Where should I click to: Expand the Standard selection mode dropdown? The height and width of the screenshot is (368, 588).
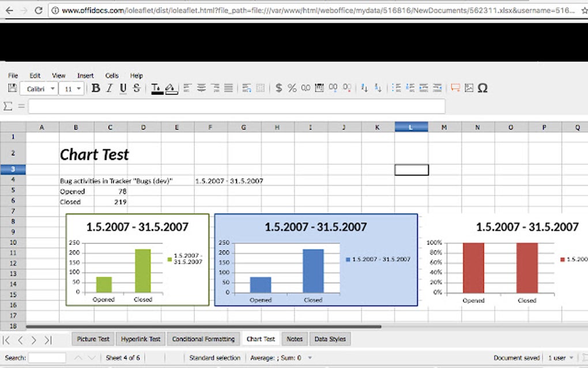(214, 358)
